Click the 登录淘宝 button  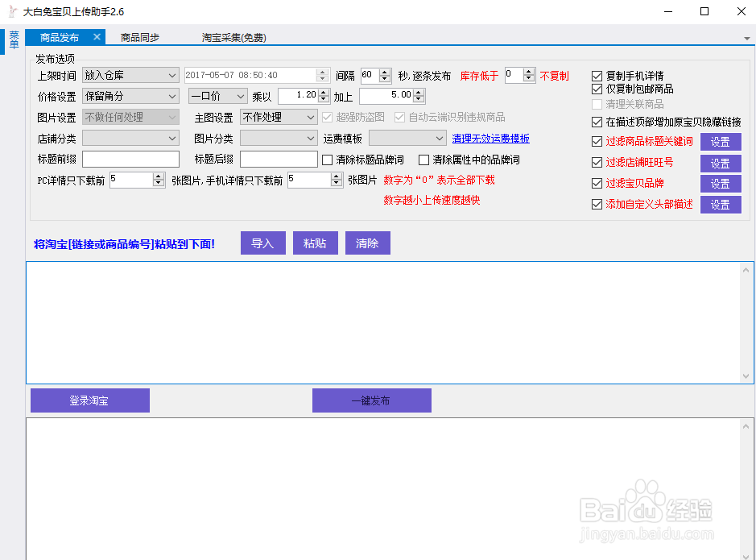tap(90, 400)
